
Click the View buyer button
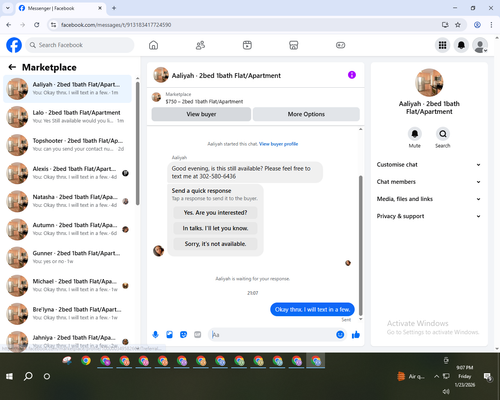pyautogui.click(x=201, y=114)
